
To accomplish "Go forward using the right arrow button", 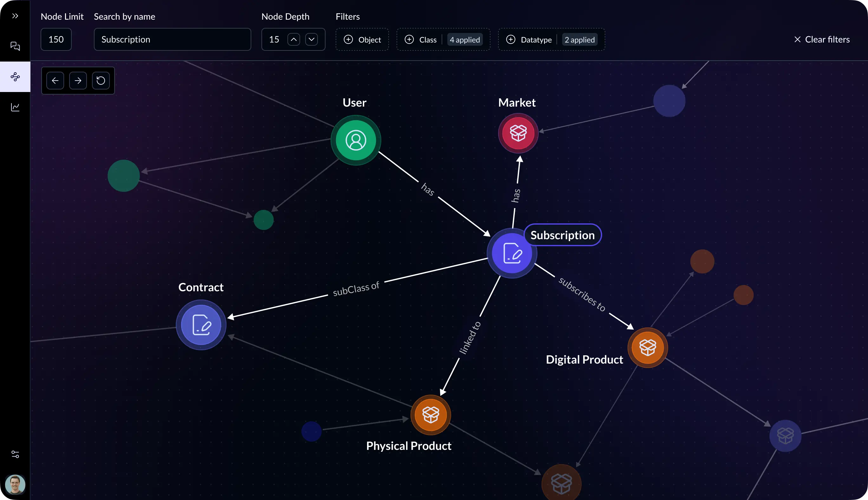I will coord(78,80).
